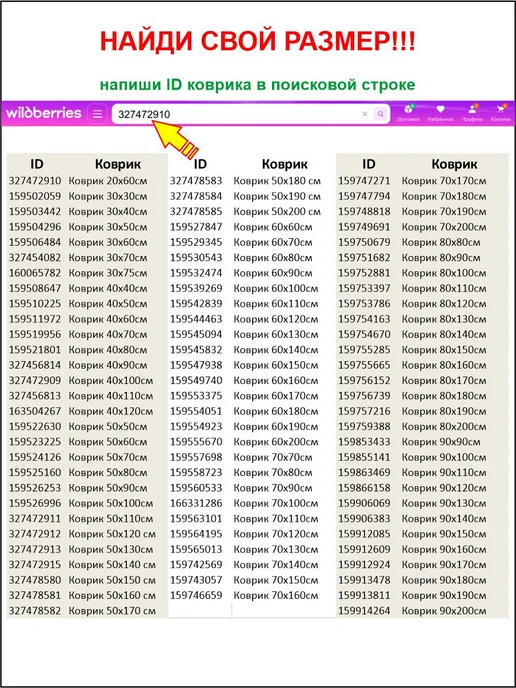Open the hamburger catalog menu
Screen dimensions: 516x688
(97, 114)
